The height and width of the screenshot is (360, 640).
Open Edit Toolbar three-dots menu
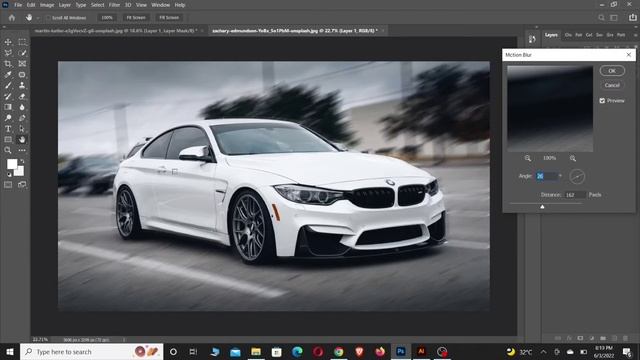22,151
